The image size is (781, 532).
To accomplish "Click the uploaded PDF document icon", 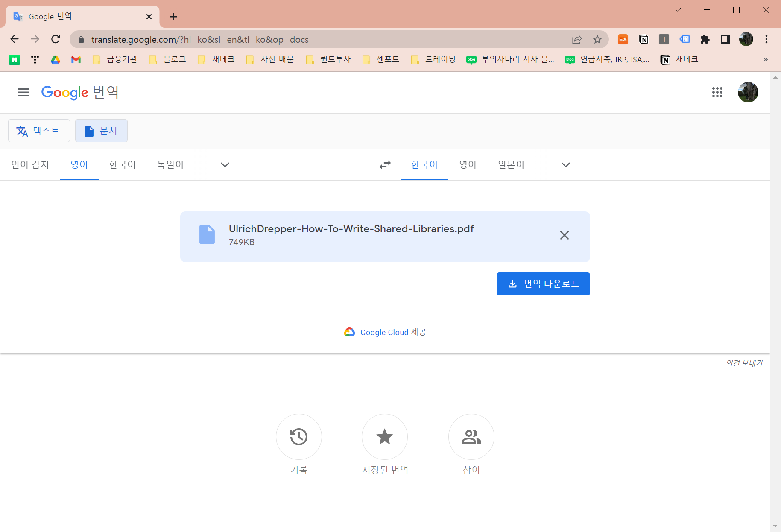I will pos(207,234).
